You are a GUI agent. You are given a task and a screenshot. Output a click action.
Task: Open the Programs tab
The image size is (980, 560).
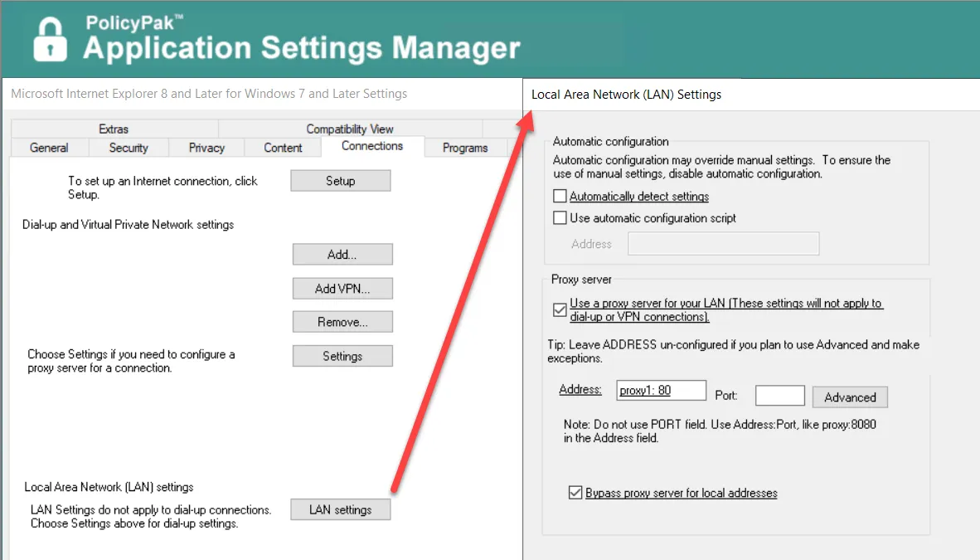[x=465, y=148]
